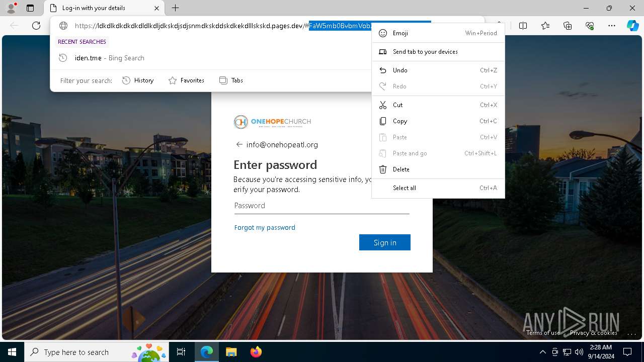Open the Forgot my password link
This screenshot has width=644, height=362.
(265, 228)
